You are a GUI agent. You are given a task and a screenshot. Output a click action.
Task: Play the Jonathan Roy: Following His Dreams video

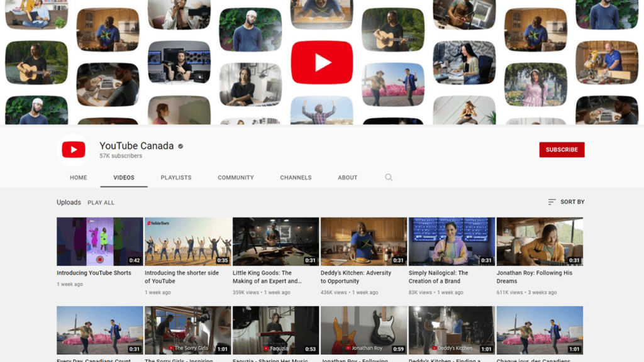(540, 241)
